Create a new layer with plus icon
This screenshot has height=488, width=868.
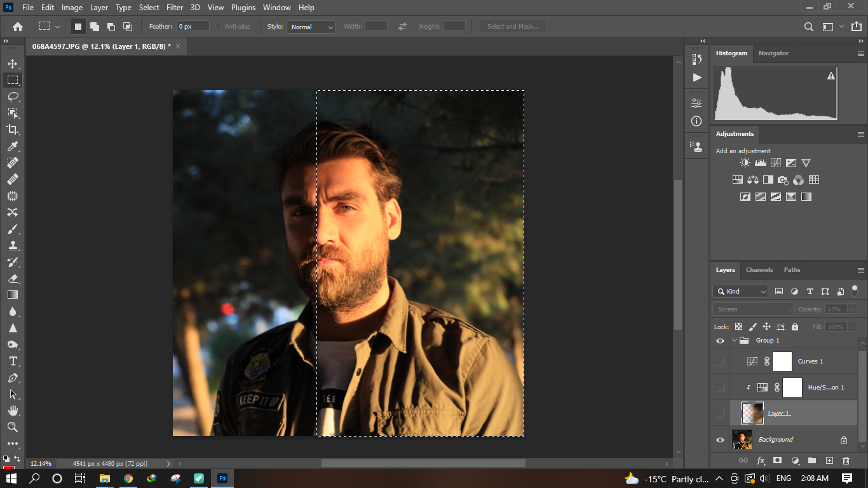pos(829,460)
